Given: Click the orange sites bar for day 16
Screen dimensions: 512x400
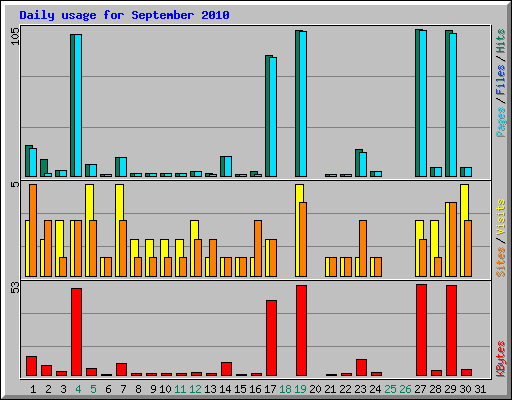Looking at the screenshot, I should point(258,248).
